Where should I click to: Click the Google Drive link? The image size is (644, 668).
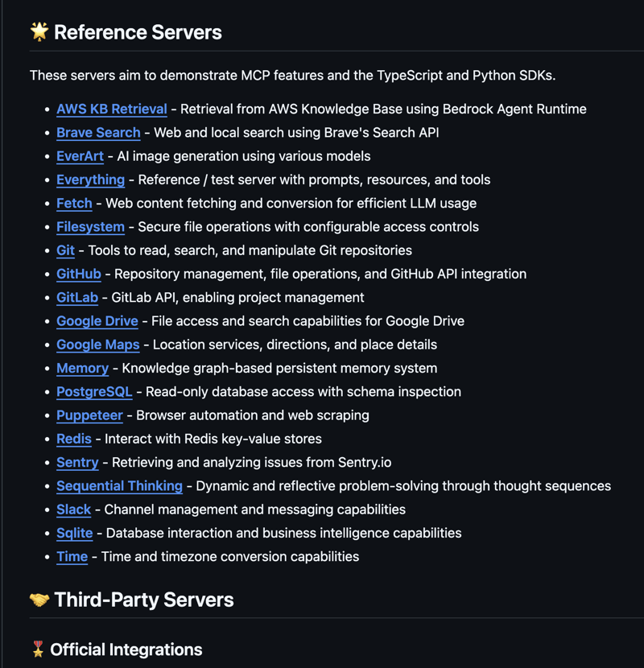(97, 321)
